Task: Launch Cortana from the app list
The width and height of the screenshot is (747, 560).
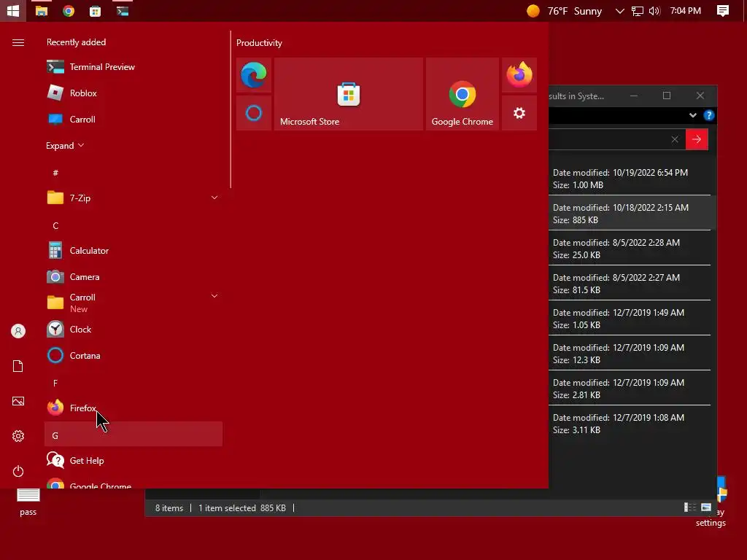Action: (x=133, y=355)
